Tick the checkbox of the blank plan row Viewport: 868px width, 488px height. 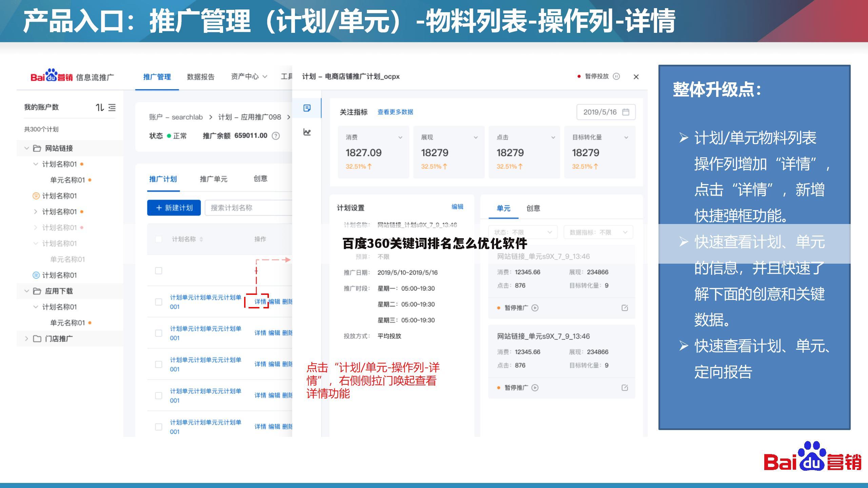158,271
